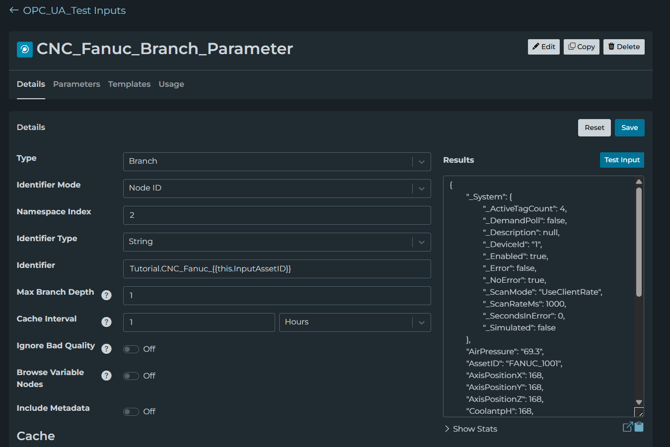Save the input details
The image size is (670, 447).
point(629,128)
